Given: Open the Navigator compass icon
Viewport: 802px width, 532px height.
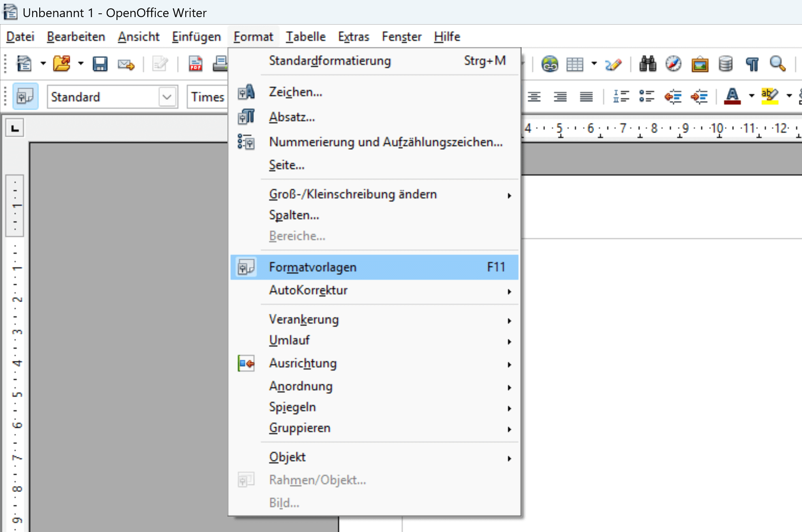Looking at the screenshot, I should pyautogui.click(x=673, y=63).
